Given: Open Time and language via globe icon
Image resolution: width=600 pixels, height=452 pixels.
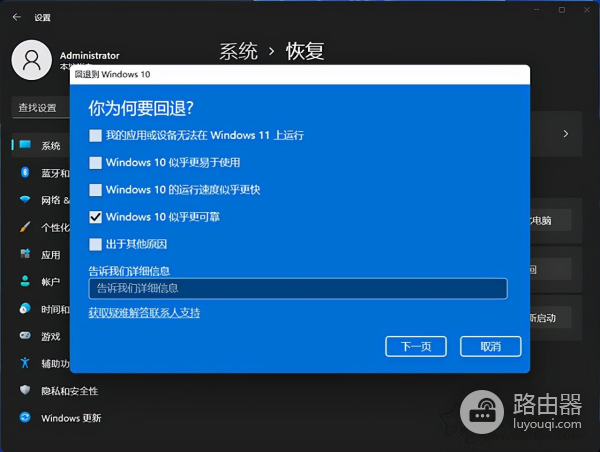Looking at the screenshot, I should tap(25, 308).
